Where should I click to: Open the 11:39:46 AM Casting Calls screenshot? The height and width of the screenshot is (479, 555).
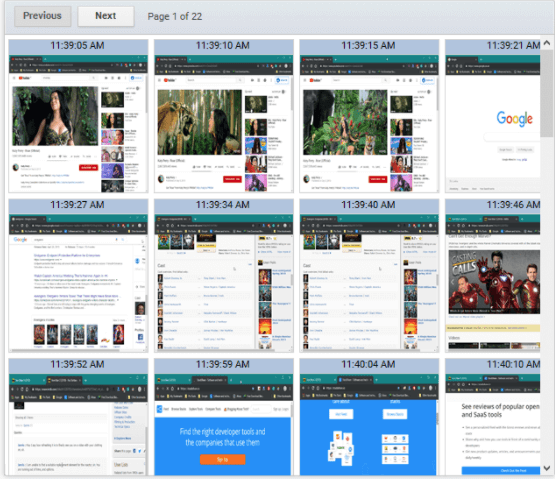tap(493, 283)
